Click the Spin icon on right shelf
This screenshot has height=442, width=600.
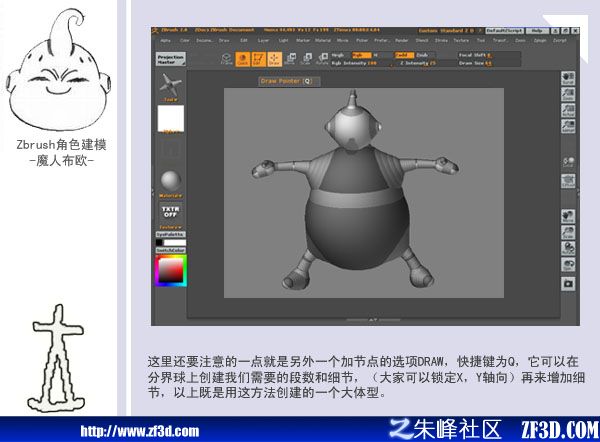coord(568,264)
